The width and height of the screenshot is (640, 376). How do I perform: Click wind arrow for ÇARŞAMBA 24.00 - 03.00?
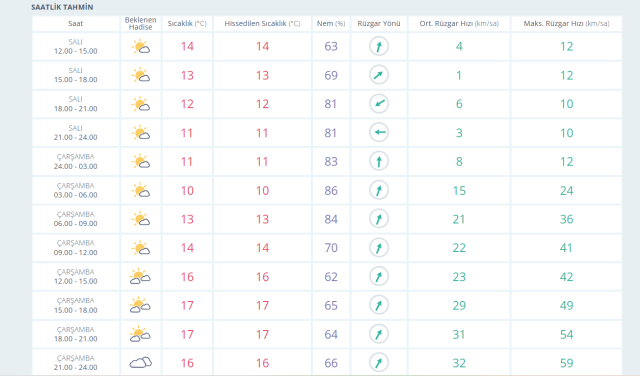[379, 161]
